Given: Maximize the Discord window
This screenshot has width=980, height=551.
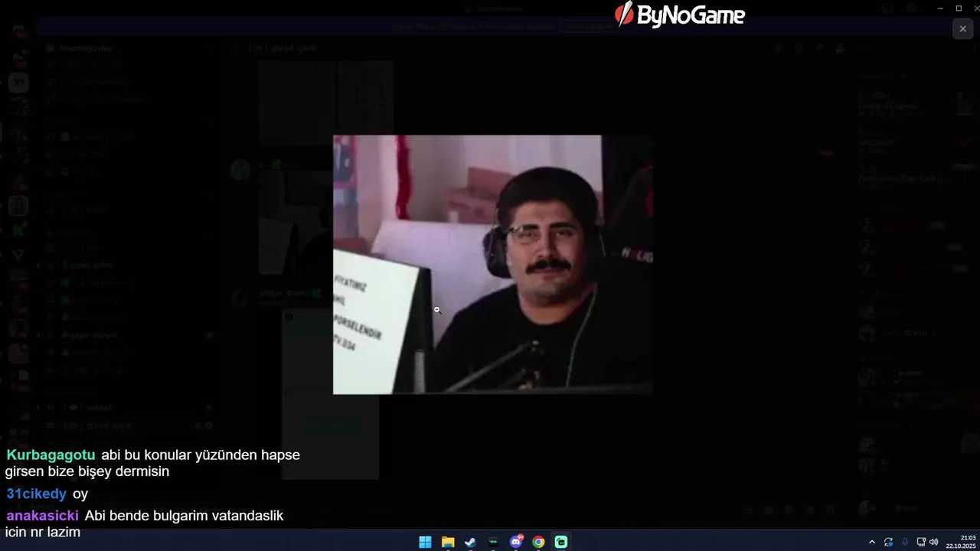Looking at the screenshot, I should 959,8.
